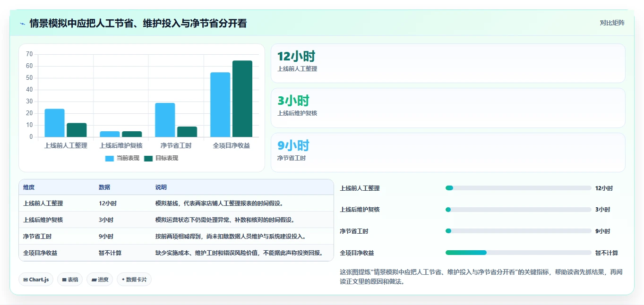Screen dimensions: 644x305
Task: Toggle the 目标表现 legend swatch
Action: [x=148, y=158]
